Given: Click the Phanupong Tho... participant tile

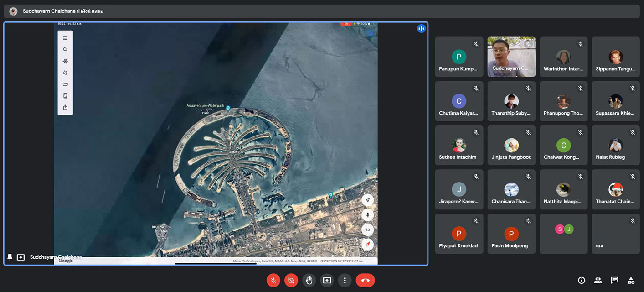Looking at the screenshot, I should click(x=563, y=101).
